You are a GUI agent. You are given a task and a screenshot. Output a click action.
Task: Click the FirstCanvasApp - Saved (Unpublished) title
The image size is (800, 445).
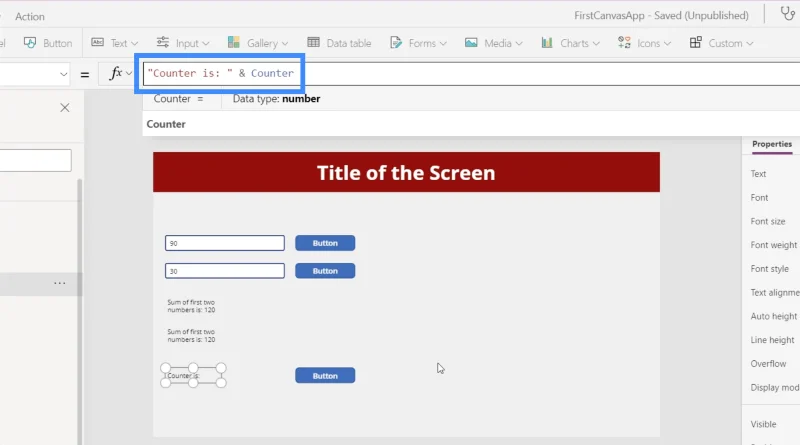tap(661, 16)
